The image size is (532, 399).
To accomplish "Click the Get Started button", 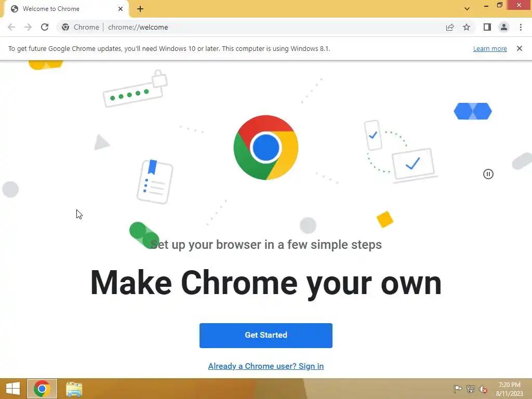I will 266,335.
